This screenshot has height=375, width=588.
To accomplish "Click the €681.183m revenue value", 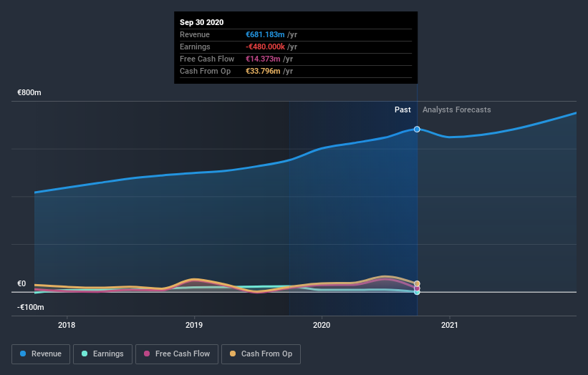I will coord(265,34).
